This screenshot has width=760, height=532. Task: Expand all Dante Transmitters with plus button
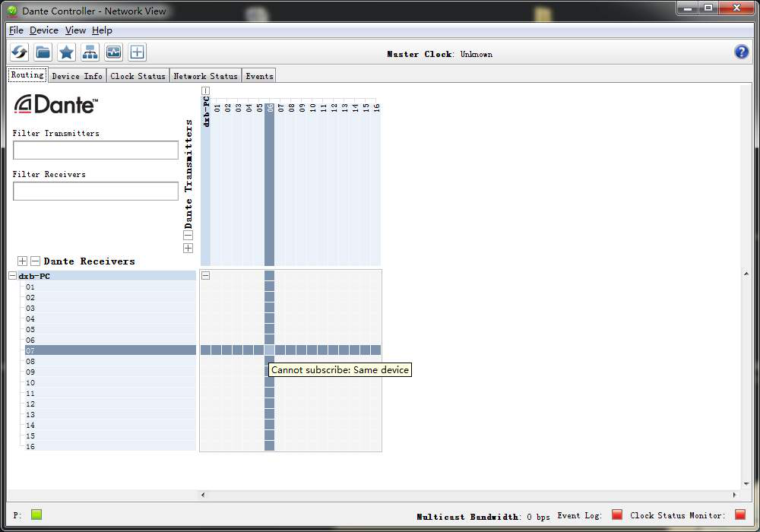(x=188, y=248)
